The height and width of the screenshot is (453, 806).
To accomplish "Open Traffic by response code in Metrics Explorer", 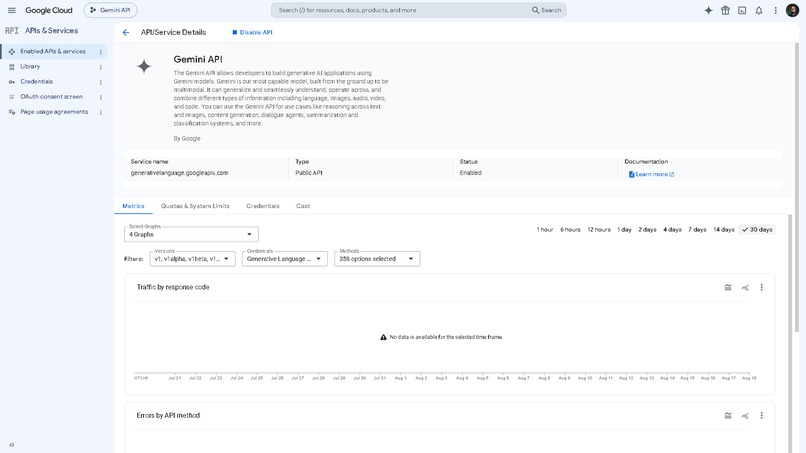I will [x=745, y=287].
